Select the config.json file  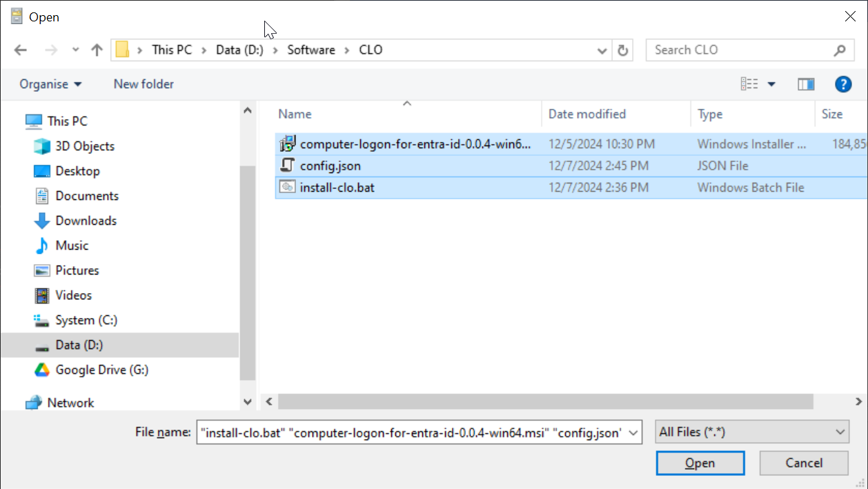pos(330,166)
